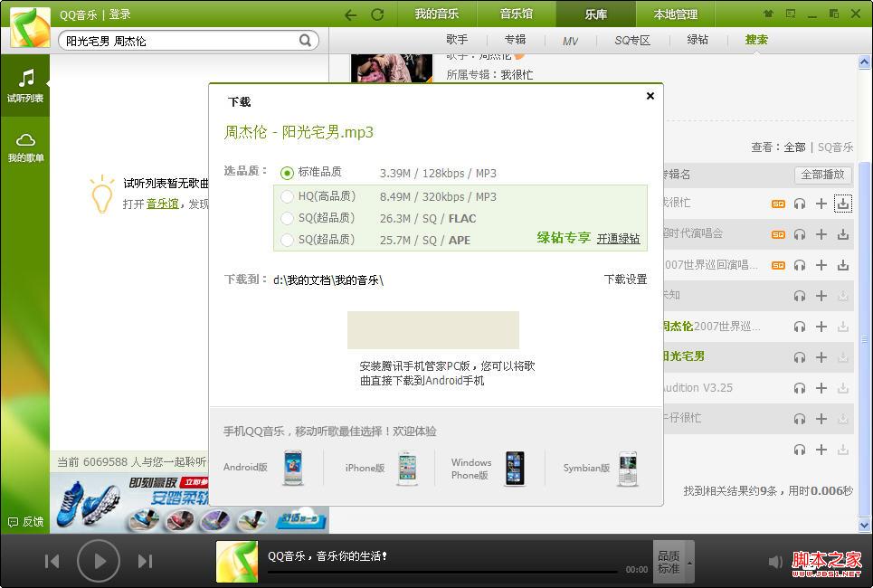Switch to 音乐馆 tab
873x588 pixels.
pos(517,14)
